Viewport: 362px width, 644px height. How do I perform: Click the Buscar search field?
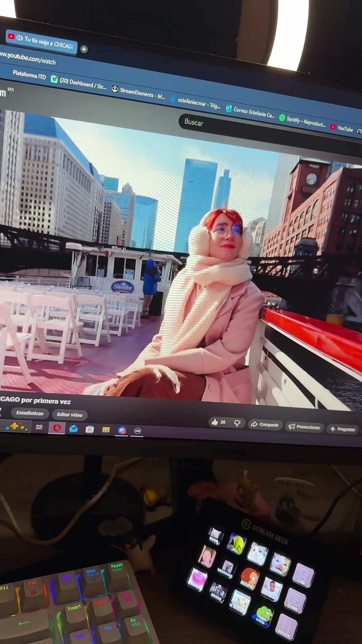[x=268, y=131]
